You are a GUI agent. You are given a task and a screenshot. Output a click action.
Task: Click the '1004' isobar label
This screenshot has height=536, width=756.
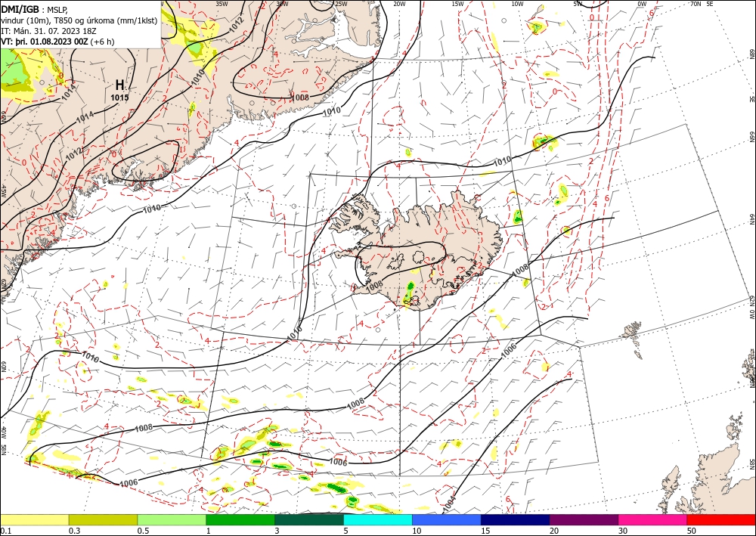(x=449, y=502)
